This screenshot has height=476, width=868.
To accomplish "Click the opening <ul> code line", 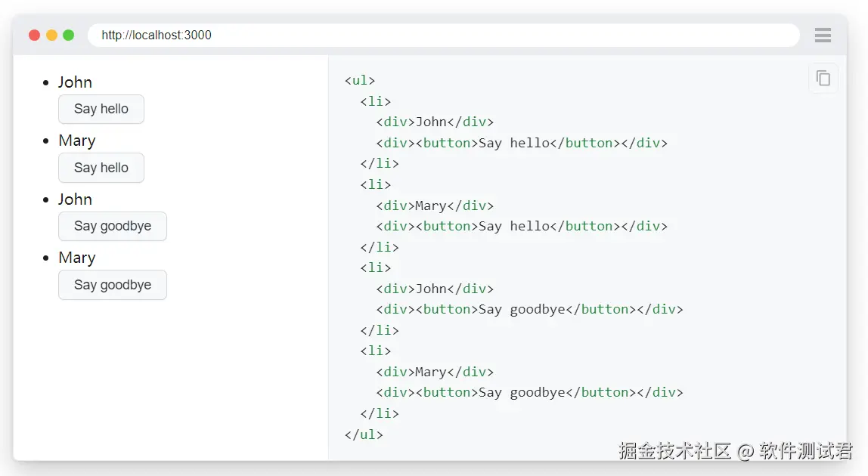I will (x=360, y=80).
